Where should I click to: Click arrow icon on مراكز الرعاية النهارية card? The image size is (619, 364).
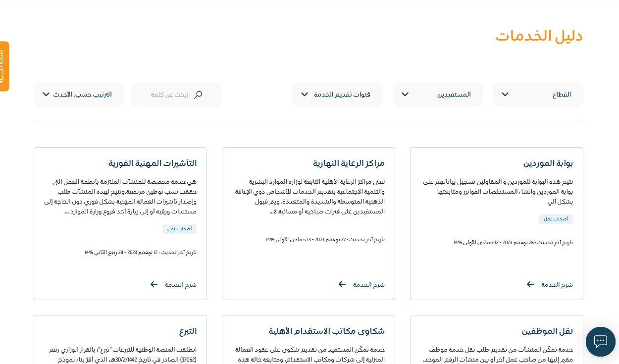point(342,284)
